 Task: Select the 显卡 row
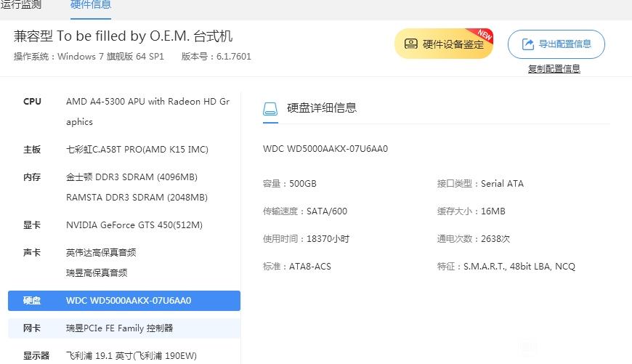[x=124, y=225]
